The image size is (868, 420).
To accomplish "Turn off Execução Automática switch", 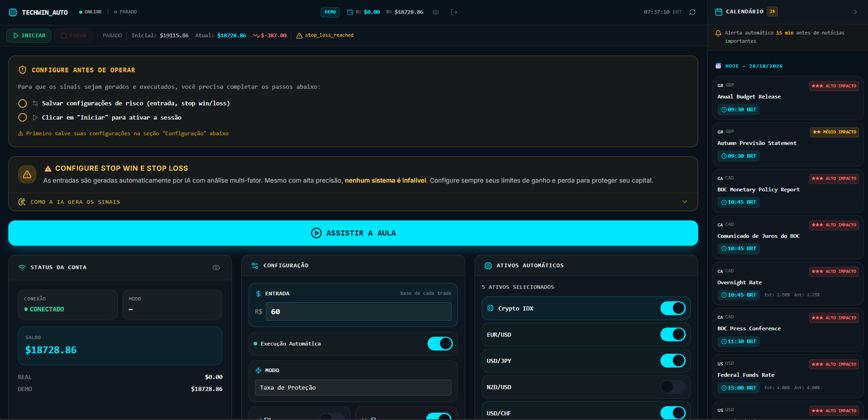I will pyautogui.click(x=440, y=344).
